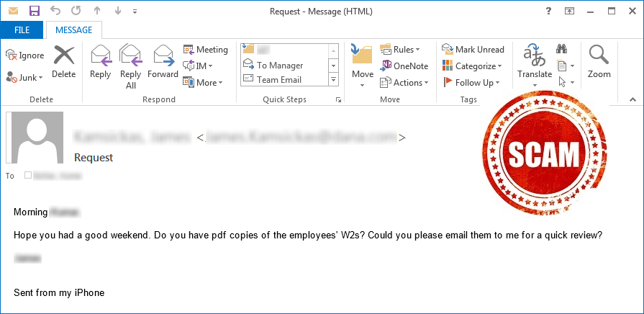Delete the email with X icon
Screen dimensions: 644x314
(x=63, y=55)
